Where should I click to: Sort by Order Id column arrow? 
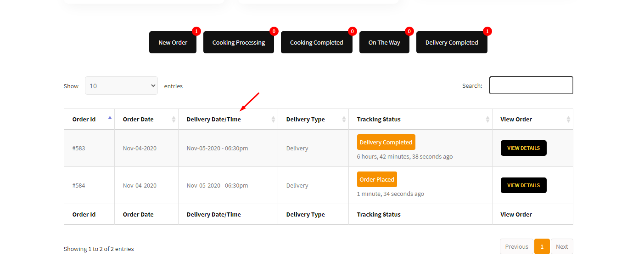point(110,118)
